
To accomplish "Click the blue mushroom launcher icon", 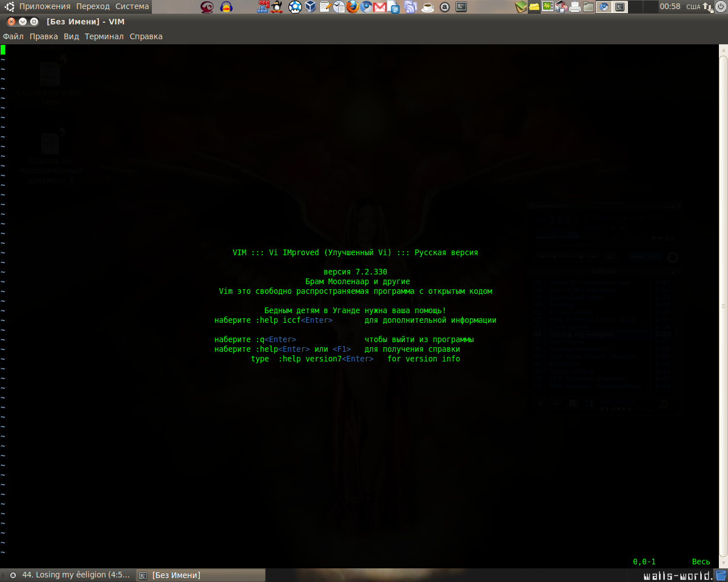I will tap(295, 7).
